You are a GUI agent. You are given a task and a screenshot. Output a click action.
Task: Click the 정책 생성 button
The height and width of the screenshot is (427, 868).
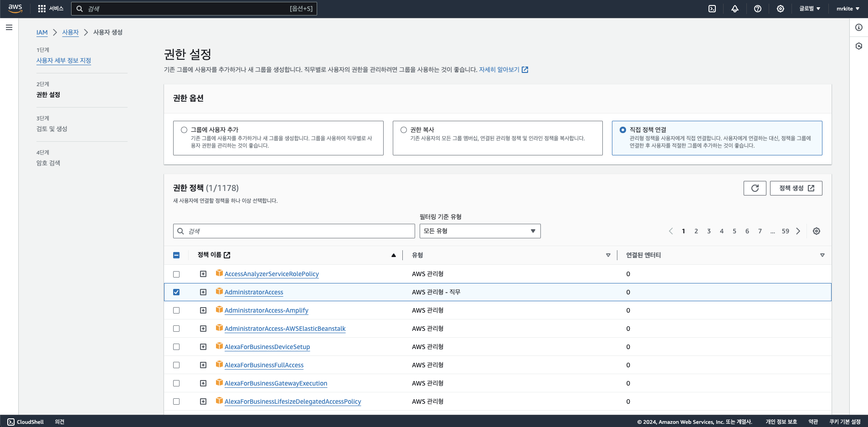coord(796,188)
